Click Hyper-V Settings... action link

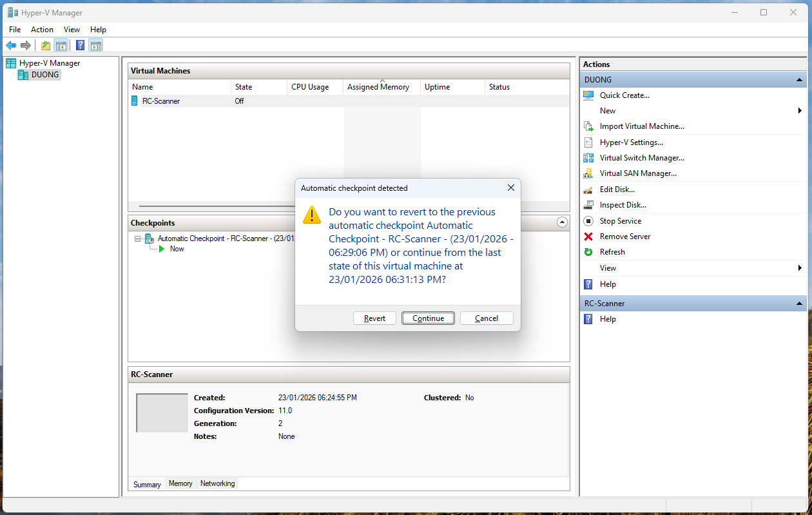(632, 142)
